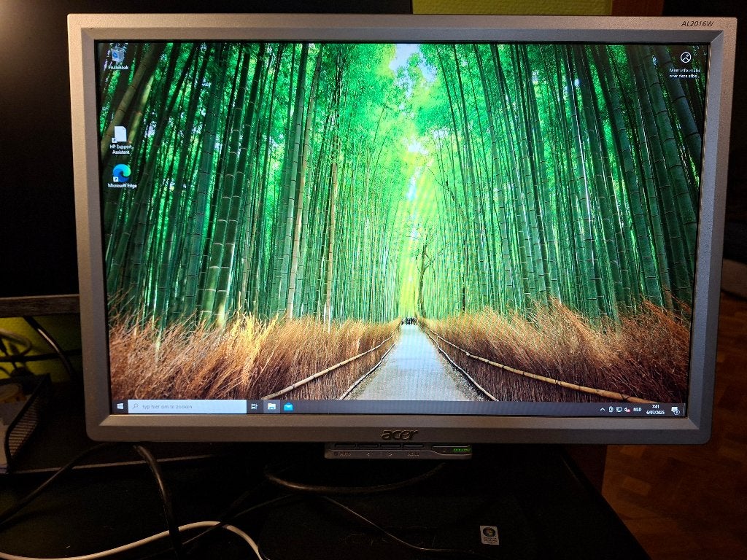Open the Mail app from the taskbar

tap(288, 407)
